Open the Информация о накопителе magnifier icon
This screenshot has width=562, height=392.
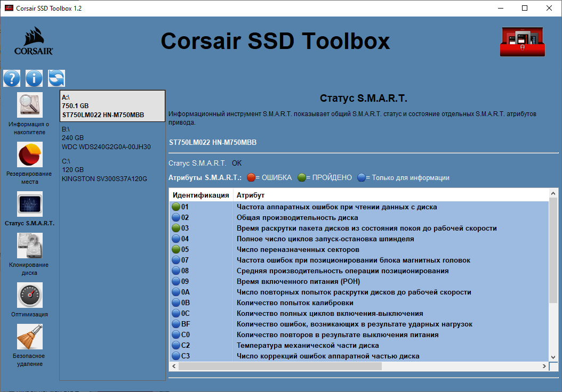(30, 105)
